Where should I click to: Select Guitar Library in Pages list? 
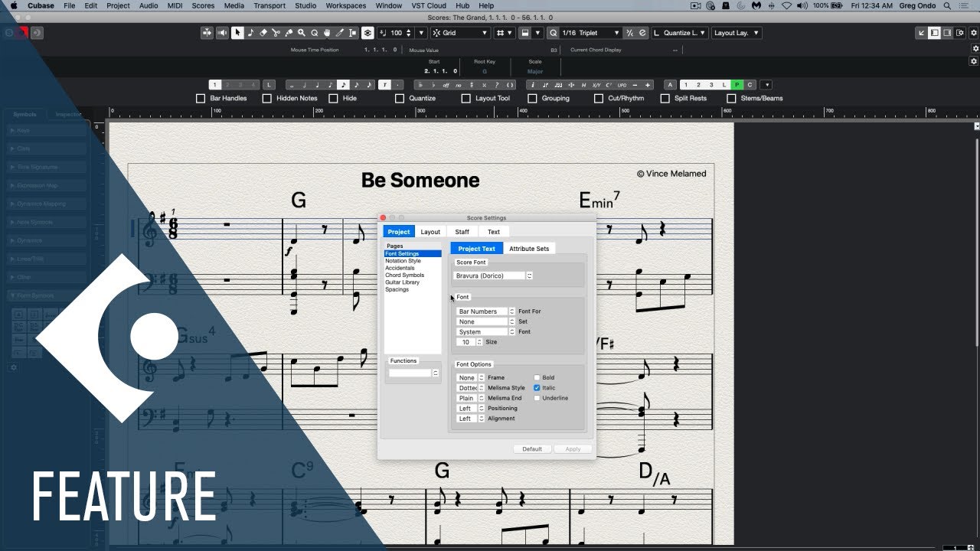coord(402,282)
